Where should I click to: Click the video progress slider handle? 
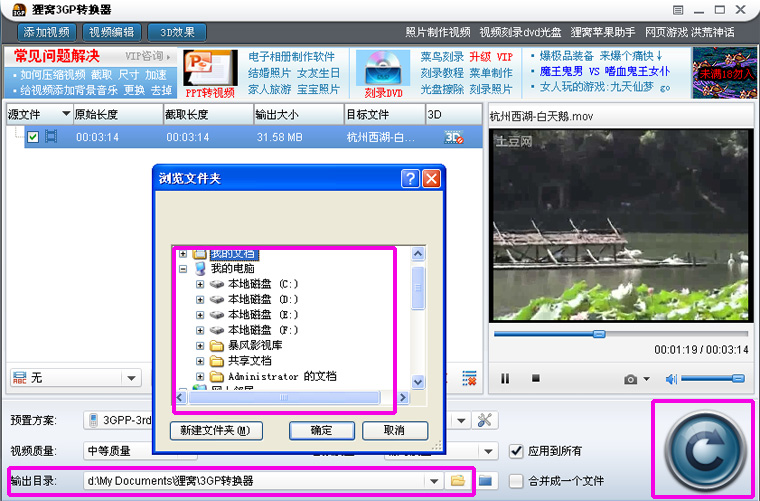coord(599,334)
